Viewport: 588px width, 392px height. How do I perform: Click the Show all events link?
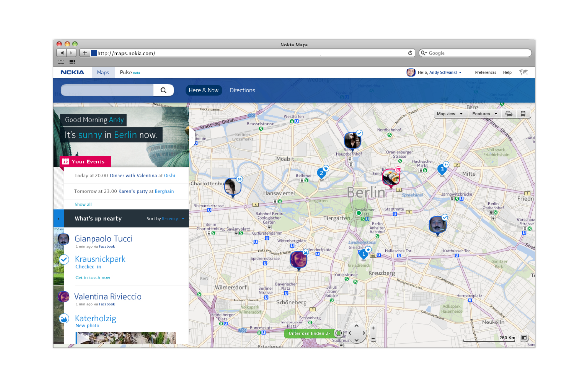coord(83,204)
